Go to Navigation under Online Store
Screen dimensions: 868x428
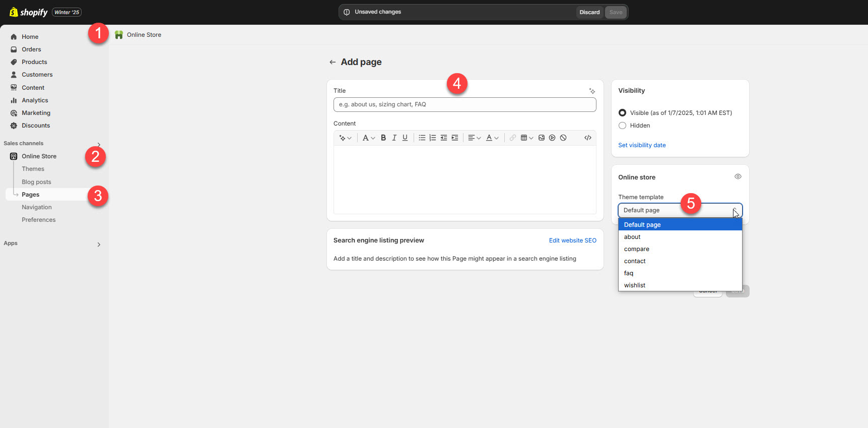click(x=37, y=207)
